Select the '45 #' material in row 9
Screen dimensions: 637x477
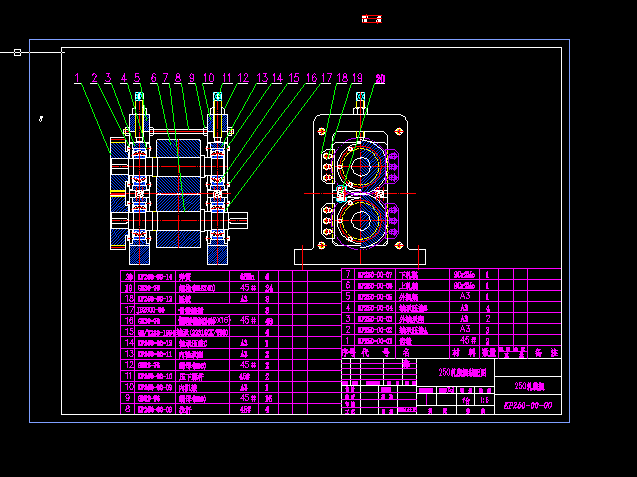[x=247, y=398]
